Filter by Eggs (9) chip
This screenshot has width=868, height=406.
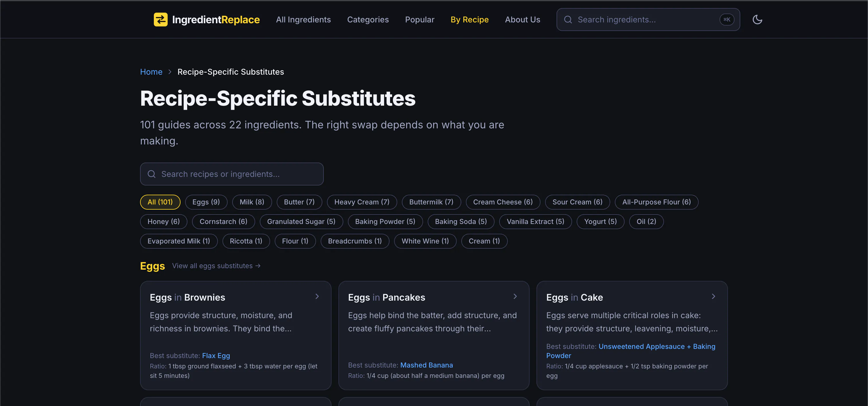206,202
